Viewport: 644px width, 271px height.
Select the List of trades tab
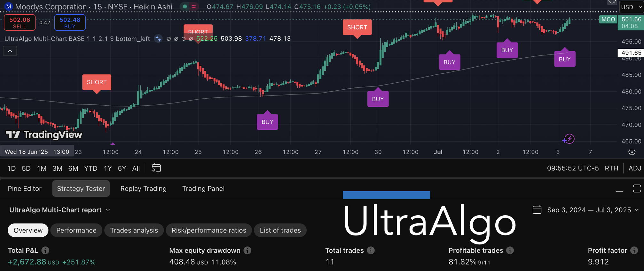coord(280,230)
